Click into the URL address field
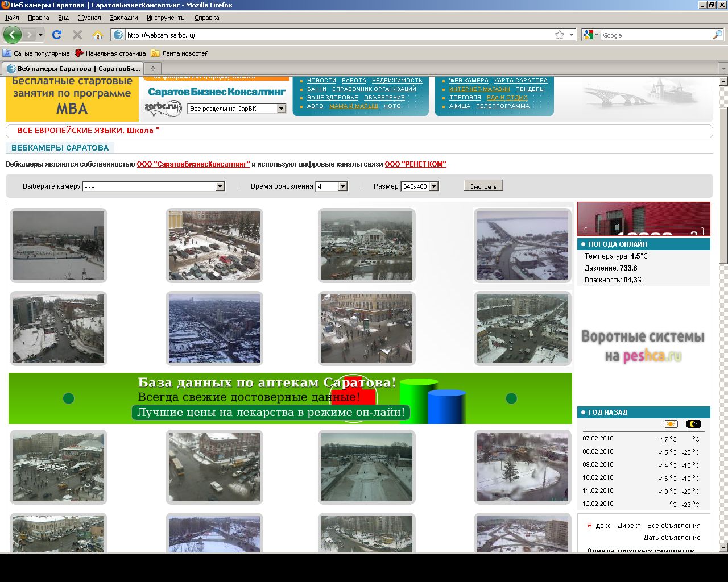Viewport: 728px width, 582px height. coord(338,35)
